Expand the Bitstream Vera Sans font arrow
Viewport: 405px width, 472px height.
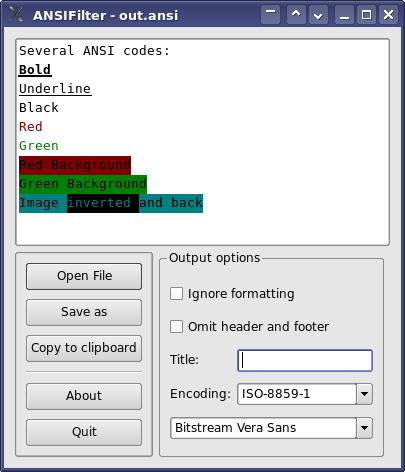(364, 428)
